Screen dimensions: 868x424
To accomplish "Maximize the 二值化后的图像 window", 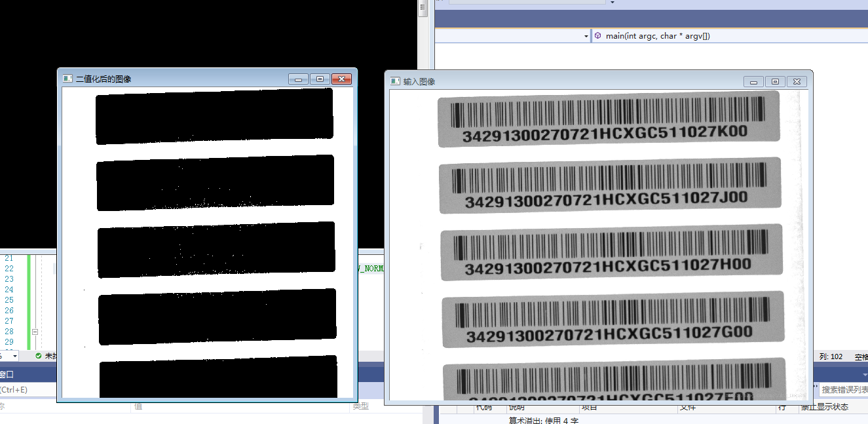I will click(320, 79).
